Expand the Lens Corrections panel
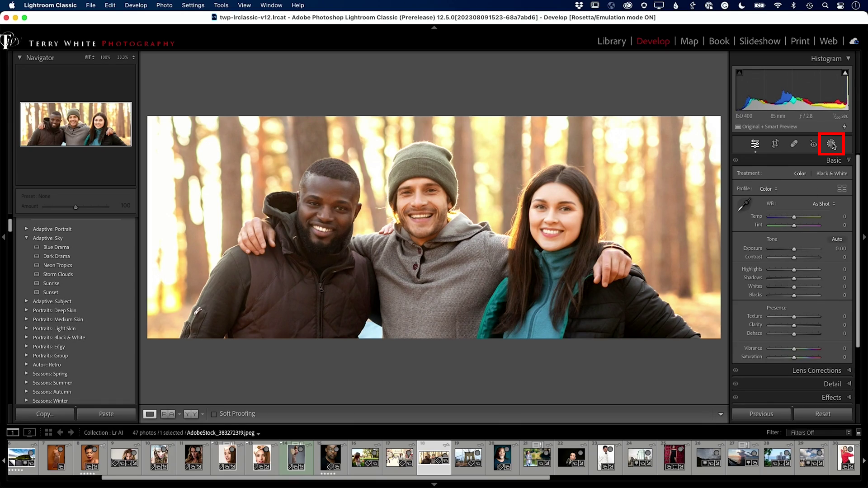Screen dimensions: 868x488 coord(816,370)
